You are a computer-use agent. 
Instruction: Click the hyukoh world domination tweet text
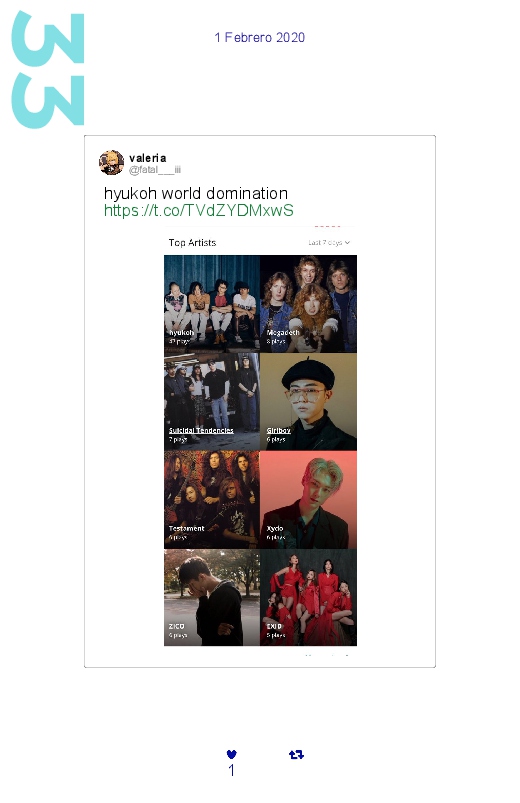[x=196, y=194]
